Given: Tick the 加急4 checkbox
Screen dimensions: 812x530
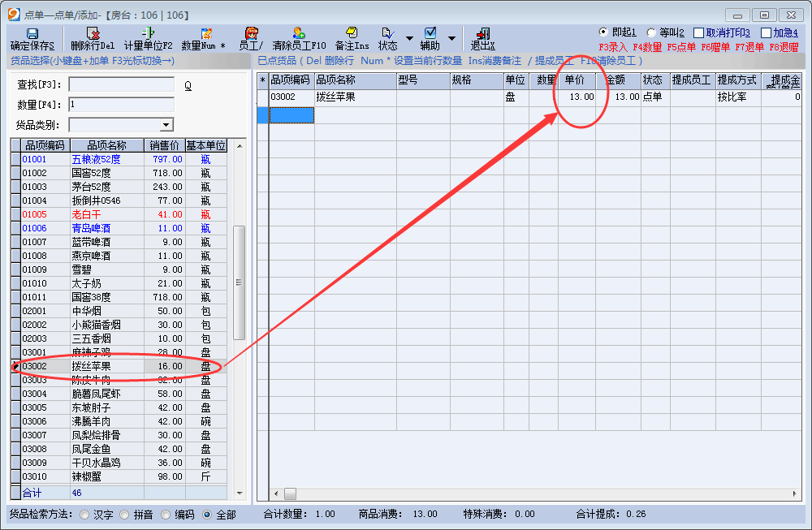Looking at the screenshot, I should [766, 32].
